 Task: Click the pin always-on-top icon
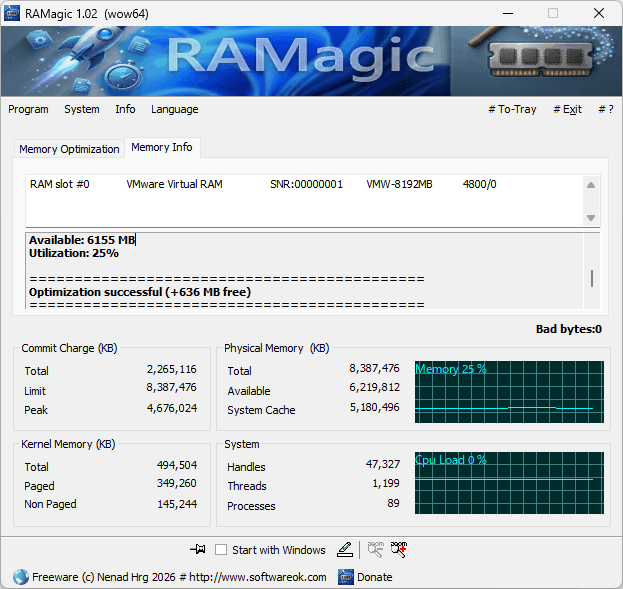click(197, 550)
